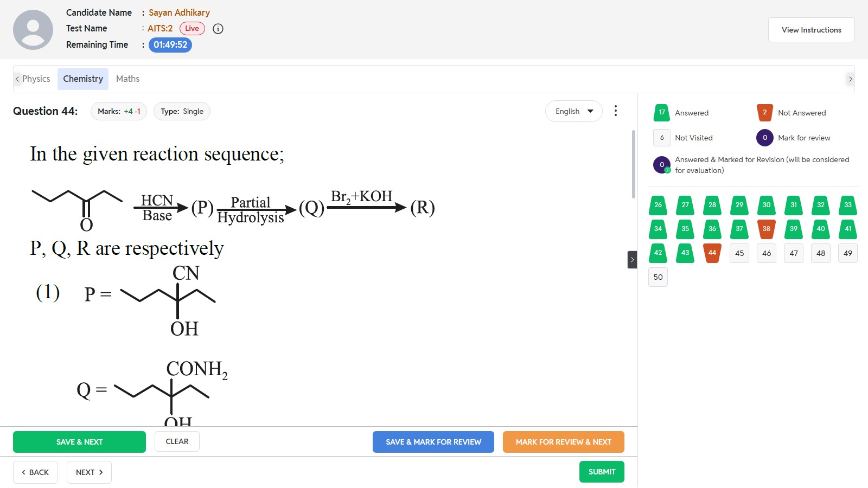Click the orange Not Answered count badge
This screenshot has height=488, width=868.
765,113
